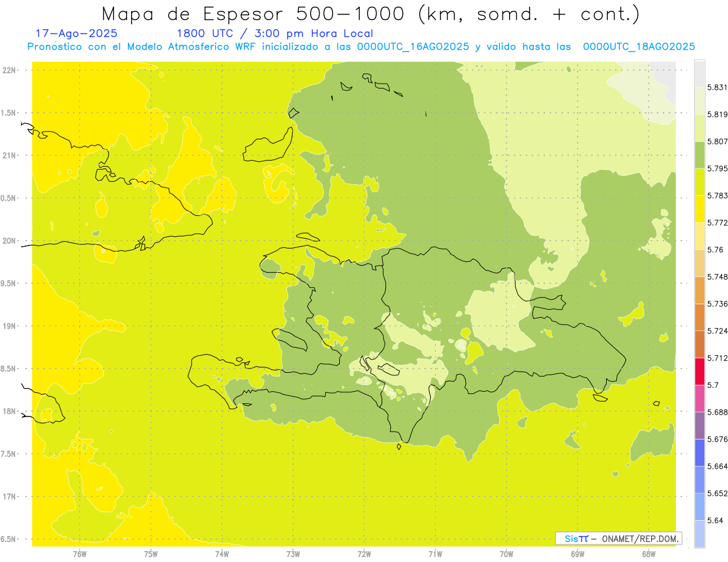Click the legend value '5.76'
This screenshot has height=562, width=728.
pos(715,250)
